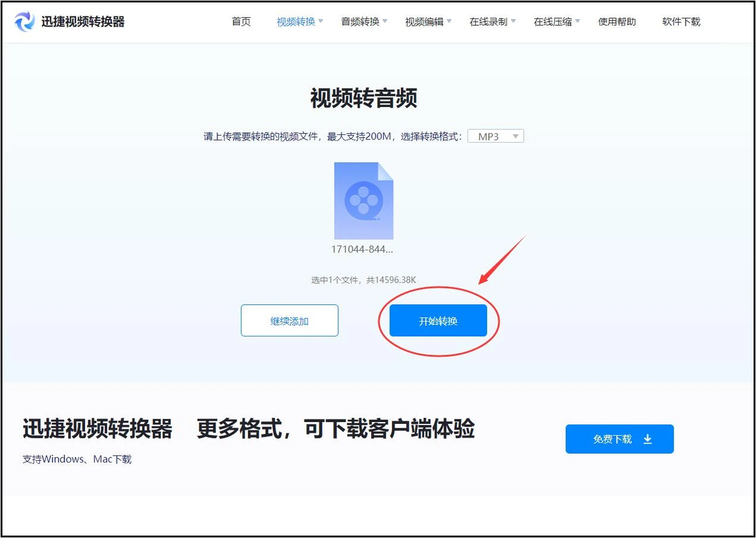The height and width of the screenshot is (538, 756).
Task: Open the MP3 format dropdown
Action: point(515,136)
